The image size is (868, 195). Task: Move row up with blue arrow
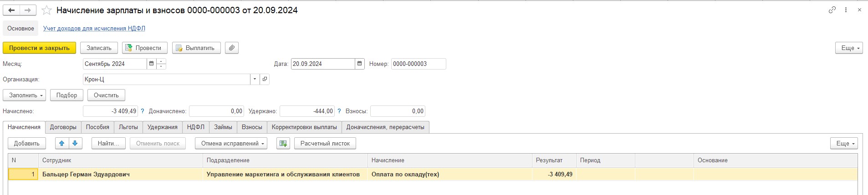coord(62,143)
